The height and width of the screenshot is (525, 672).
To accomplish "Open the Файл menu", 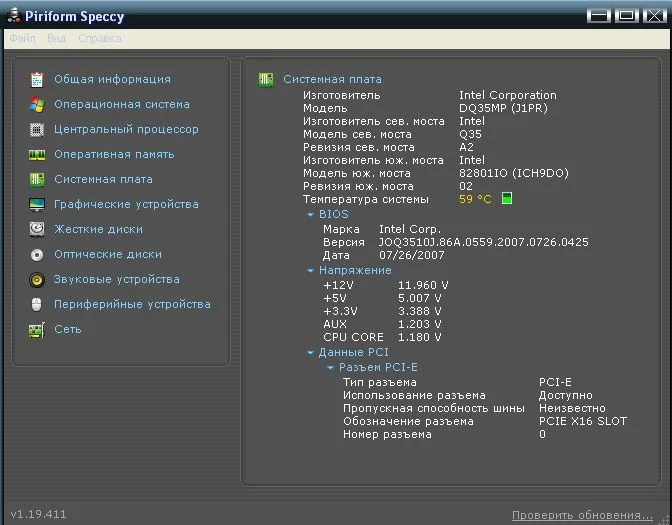I will 22,38.
